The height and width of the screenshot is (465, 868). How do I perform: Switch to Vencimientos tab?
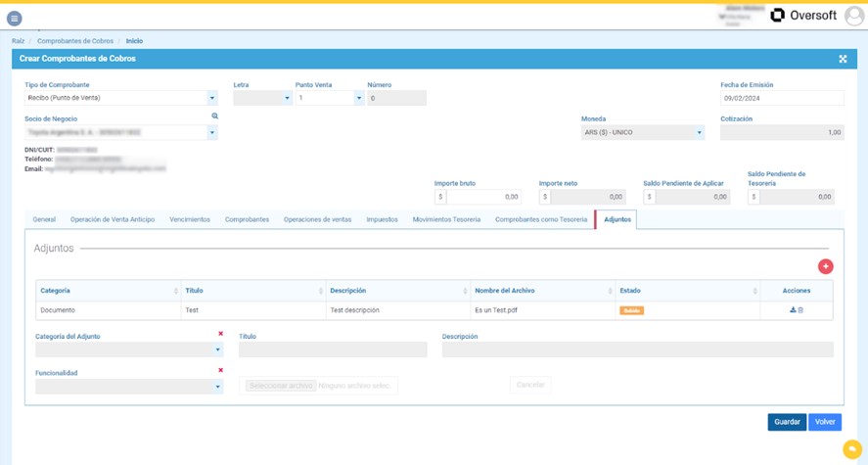click(x=190, y=219)
